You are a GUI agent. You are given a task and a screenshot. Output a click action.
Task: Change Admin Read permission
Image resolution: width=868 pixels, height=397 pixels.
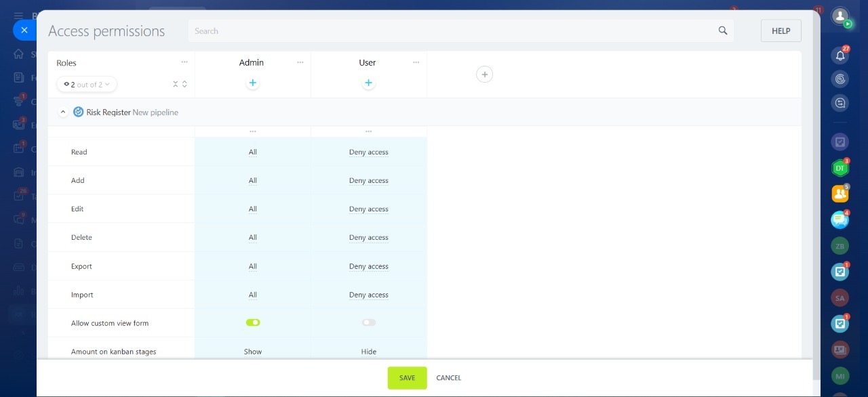[x=253, y=152]
